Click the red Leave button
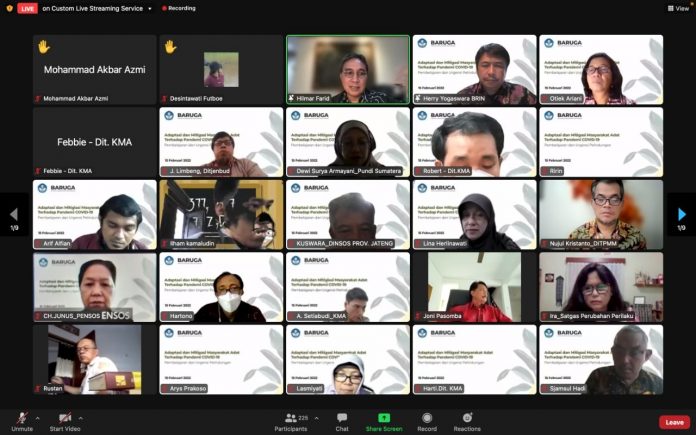The height and width of the screenshot is (435, 696). [674, 422]
